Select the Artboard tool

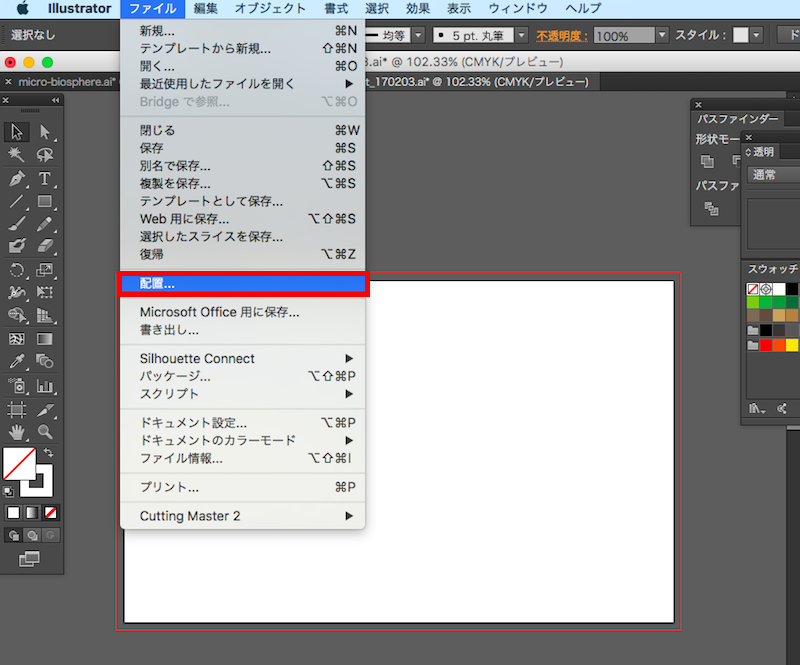coord(17,409)
